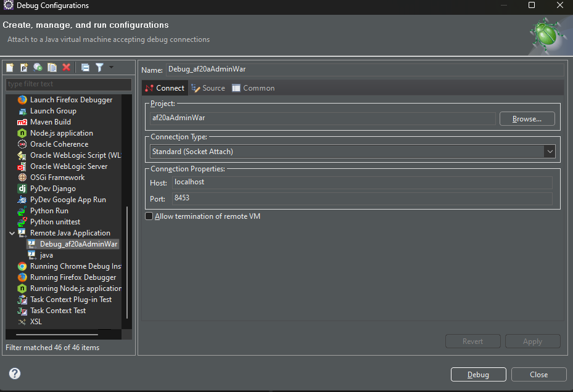Viewport: 573px width, 392px height.
Task: Switch to the Common tab
Action: click(254, 88)
